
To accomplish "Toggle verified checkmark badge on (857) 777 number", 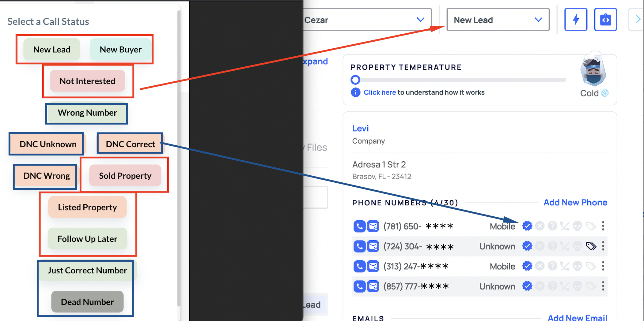I will [x=527, y=286].
